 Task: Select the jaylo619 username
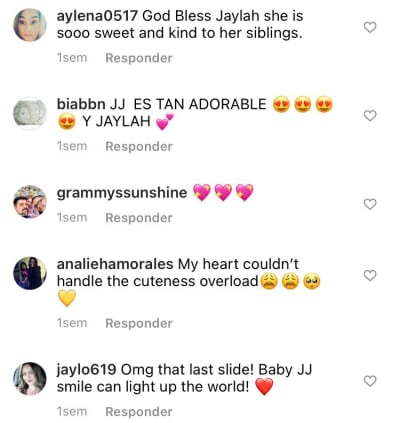tap(86, 370)
